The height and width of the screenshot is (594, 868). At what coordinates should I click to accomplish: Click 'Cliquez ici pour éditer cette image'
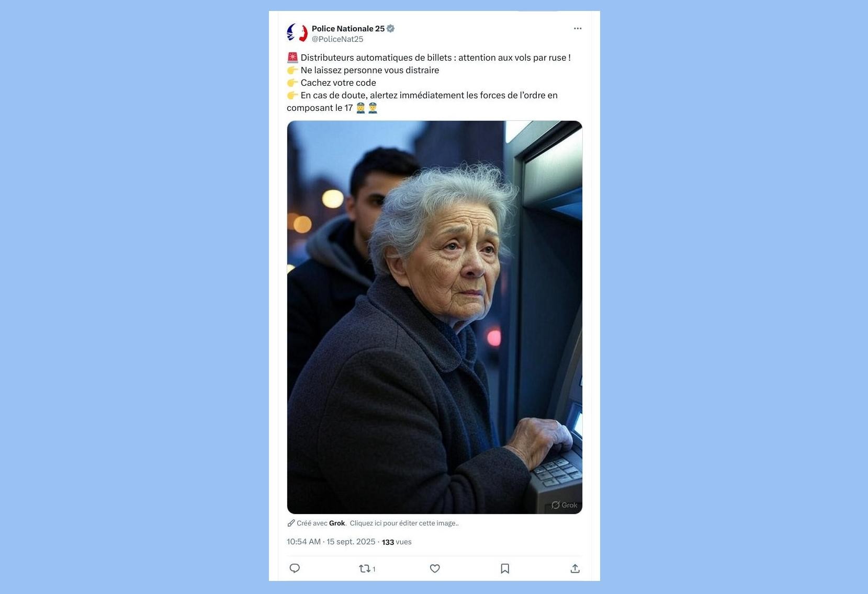(x=404, y=523)
